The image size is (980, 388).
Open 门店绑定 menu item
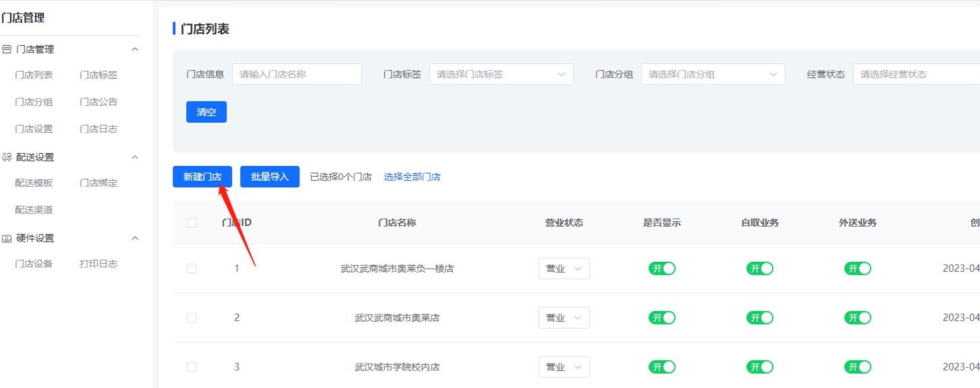coord(99,183)
